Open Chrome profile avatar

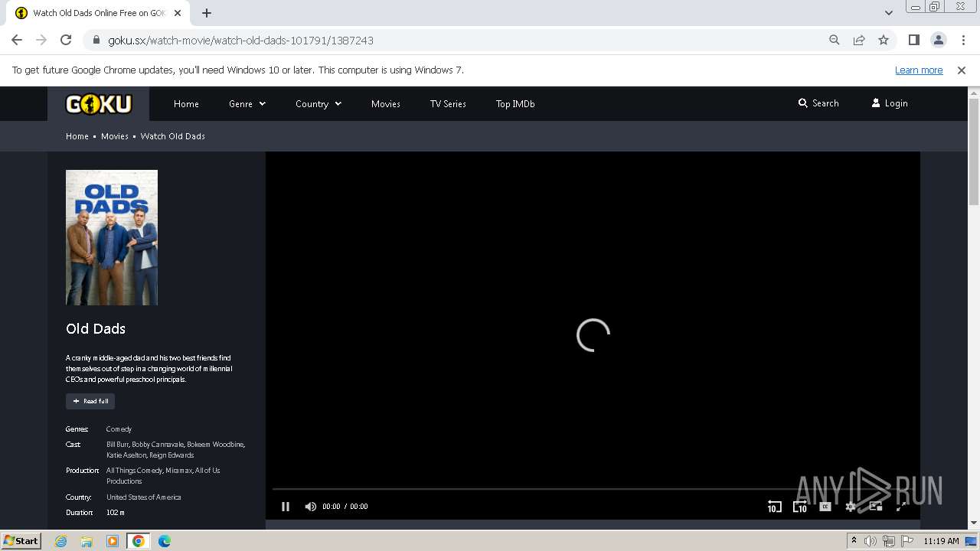coord(938,40)
